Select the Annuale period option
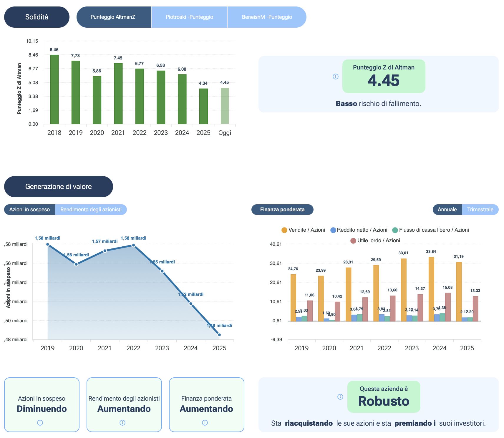The image size is (504, 438). [x=447, y=210]
